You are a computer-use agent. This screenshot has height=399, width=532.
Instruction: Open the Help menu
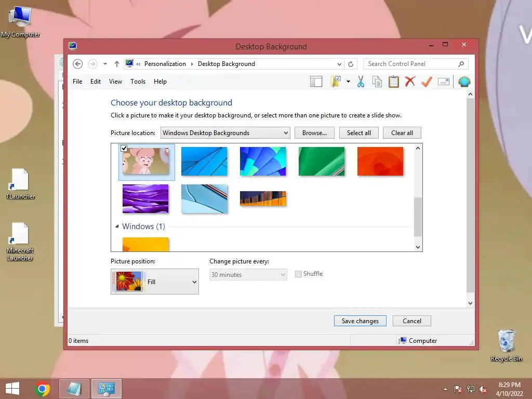tap(160, 82)
